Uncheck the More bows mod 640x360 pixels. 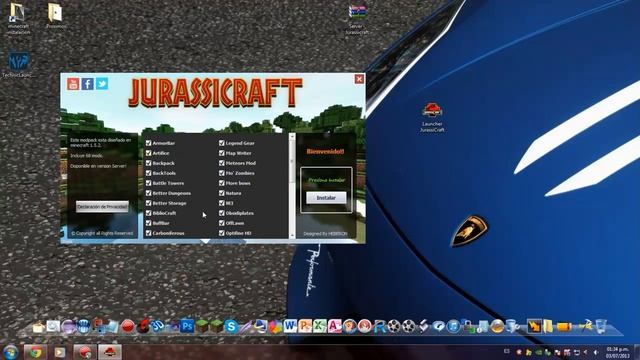click(x=222, y=183)
